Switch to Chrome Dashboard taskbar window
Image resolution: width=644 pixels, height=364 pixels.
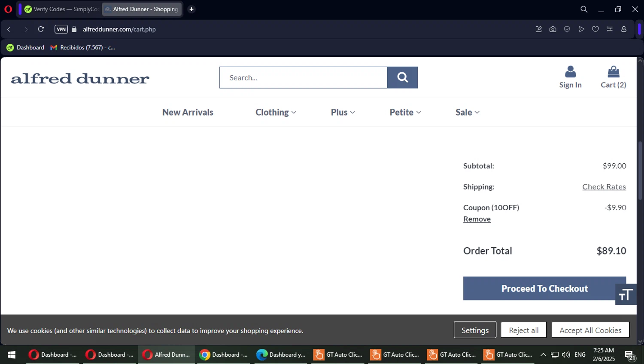point(224,355)
